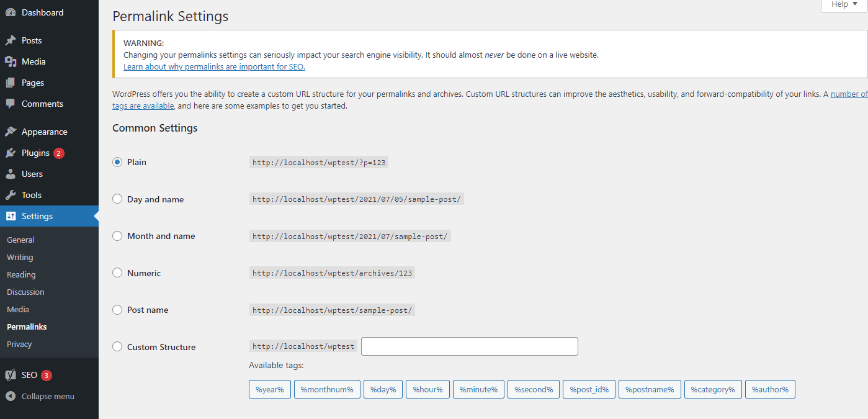Insert the %day% tag
This screenshot has height=419, width=868.
pos(383,389)
